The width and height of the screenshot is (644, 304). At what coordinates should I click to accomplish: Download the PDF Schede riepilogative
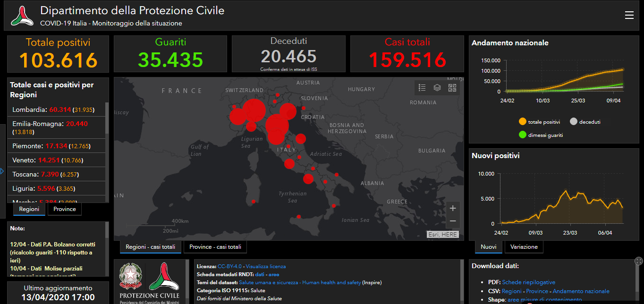pos(528,282)
